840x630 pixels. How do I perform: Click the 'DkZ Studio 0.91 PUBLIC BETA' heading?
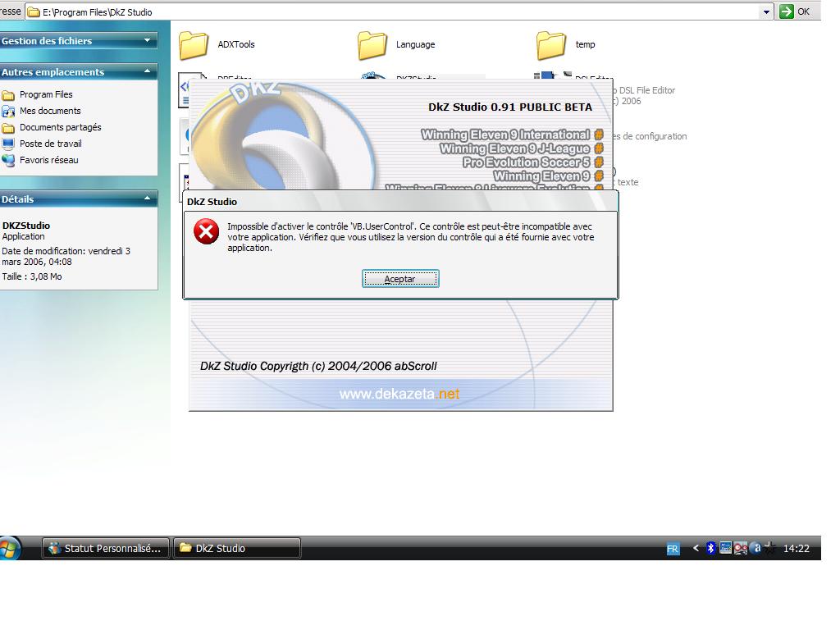510,107
